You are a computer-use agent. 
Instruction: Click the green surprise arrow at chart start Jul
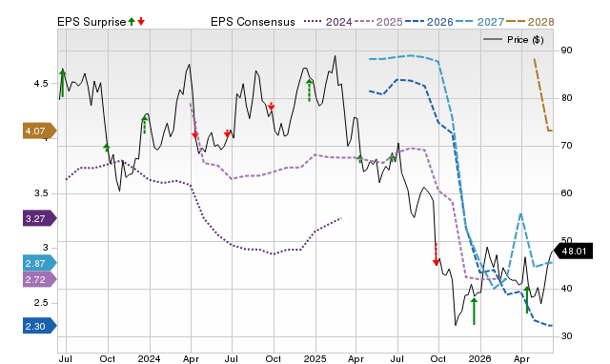pyautogui.click(x=63, y=83)
